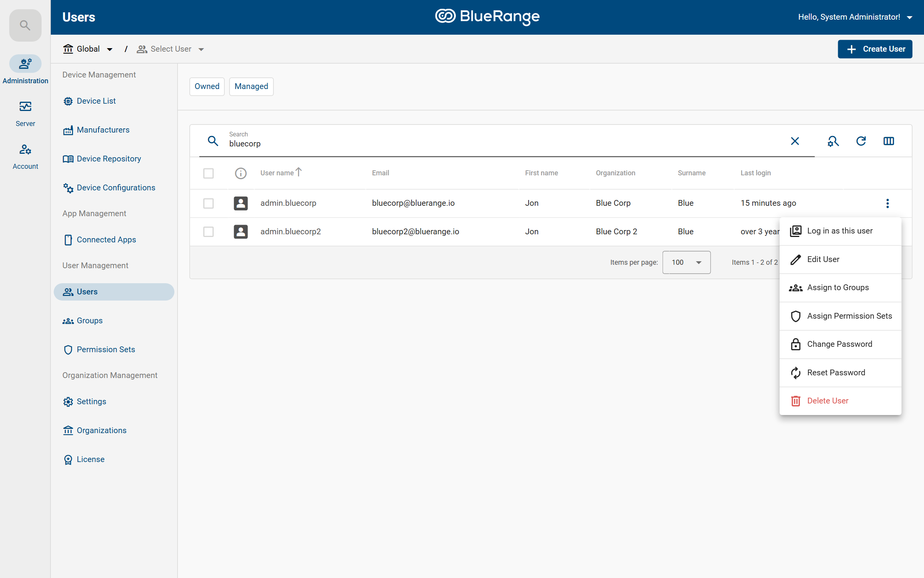Screen dimensions: 924x578
Task: Clear the search field with the X icon
Action: coord(795,141)
